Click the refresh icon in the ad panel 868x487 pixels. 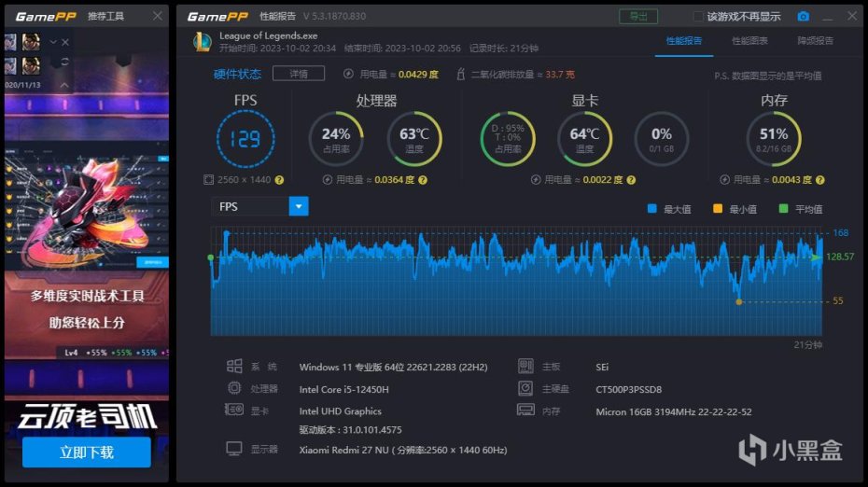click(64, 62)
